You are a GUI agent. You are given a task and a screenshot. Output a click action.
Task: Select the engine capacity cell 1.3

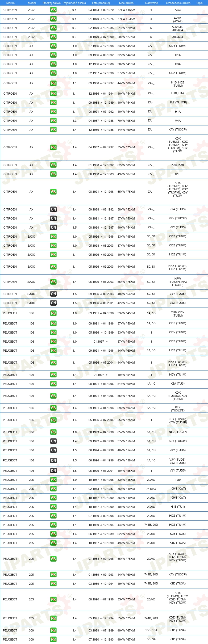pos(74,121)
